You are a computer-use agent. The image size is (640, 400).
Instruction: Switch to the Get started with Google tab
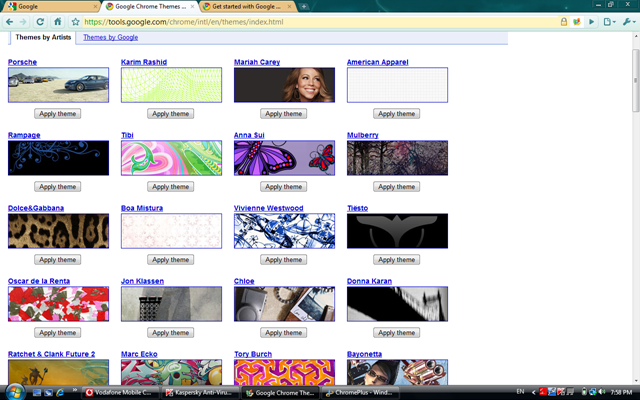click(x=246, y=7)
